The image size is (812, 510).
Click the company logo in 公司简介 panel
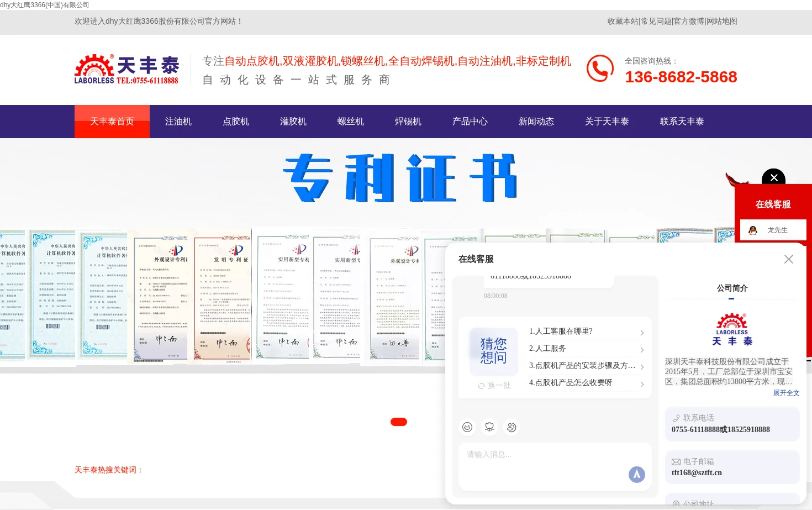point(732,329)
